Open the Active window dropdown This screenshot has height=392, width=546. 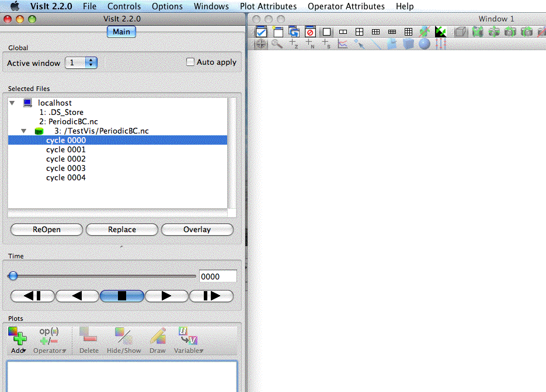81,62
